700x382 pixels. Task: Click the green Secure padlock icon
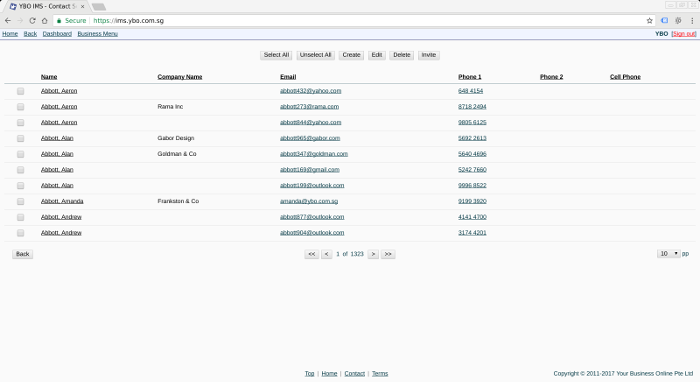59,21
